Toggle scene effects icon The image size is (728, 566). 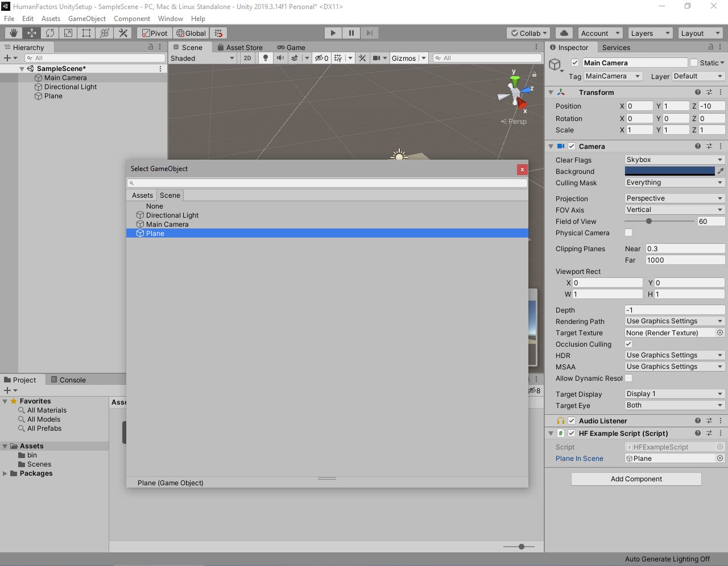coord(295,58)
